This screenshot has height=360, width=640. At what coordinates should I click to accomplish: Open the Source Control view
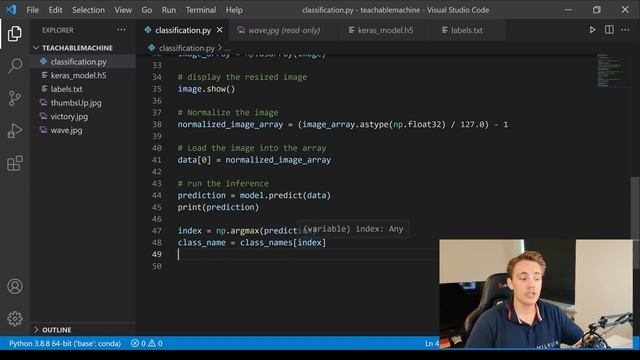point(15,98)
